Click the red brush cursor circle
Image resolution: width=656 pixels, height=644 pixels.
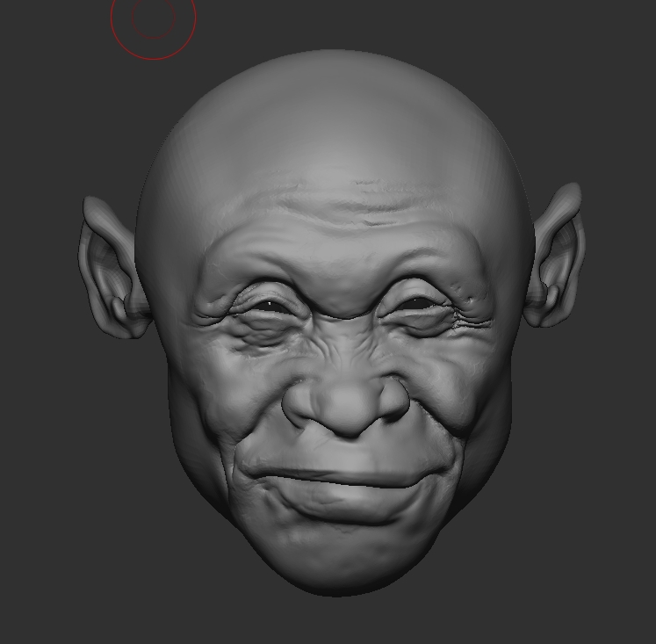[x=153, y=18]
